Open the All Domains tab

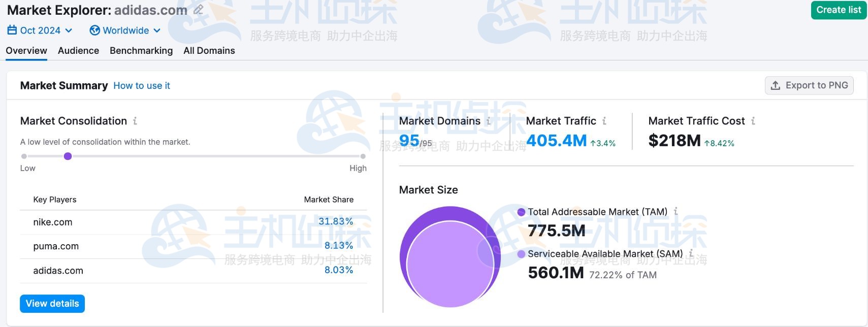tap(209, 51)
